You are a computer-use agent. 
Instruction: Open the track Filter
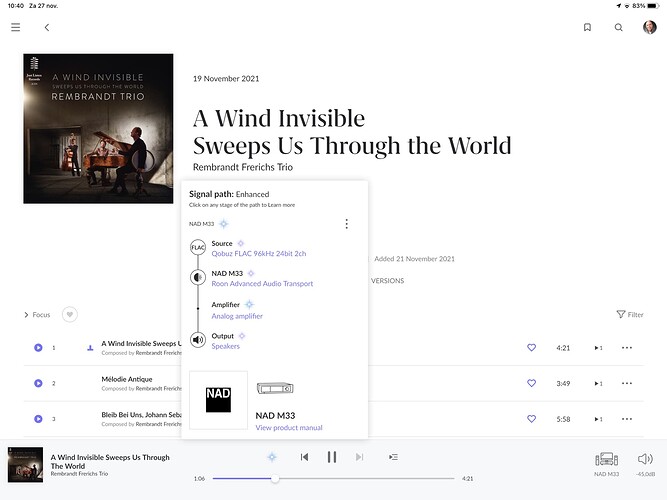pyautogui.click(x=630, y=314)
